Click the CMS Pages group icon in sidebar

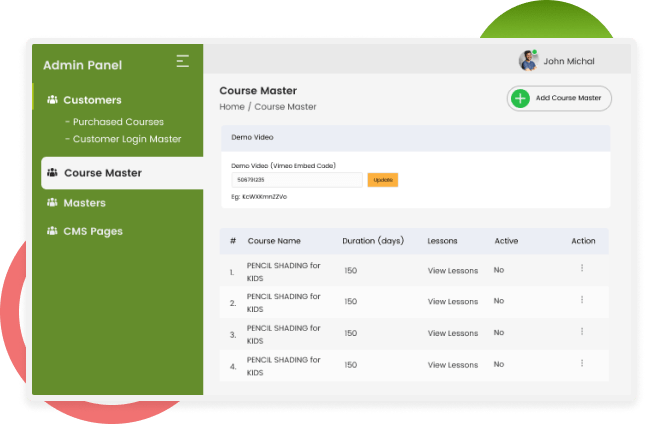(52, 231)
